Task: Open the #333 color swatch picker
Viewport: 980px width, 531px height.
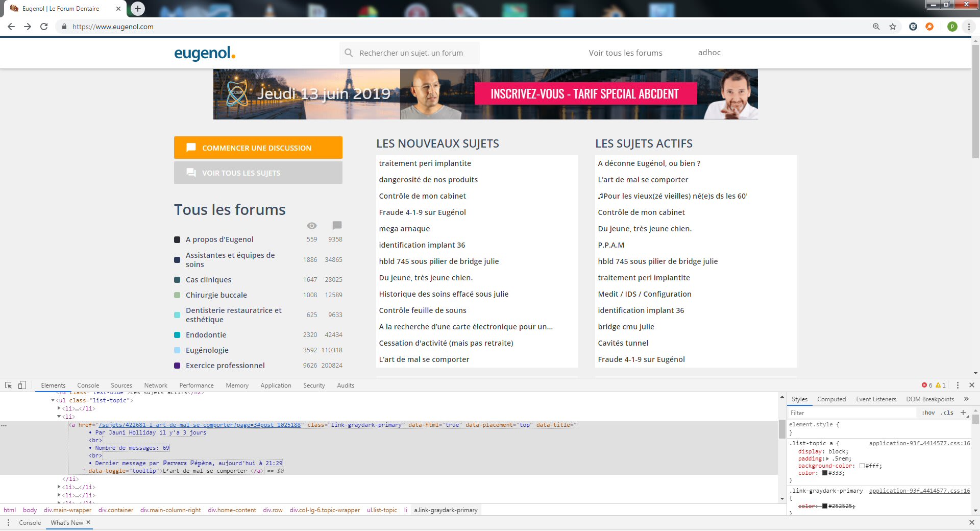Action: pos(825,473)
